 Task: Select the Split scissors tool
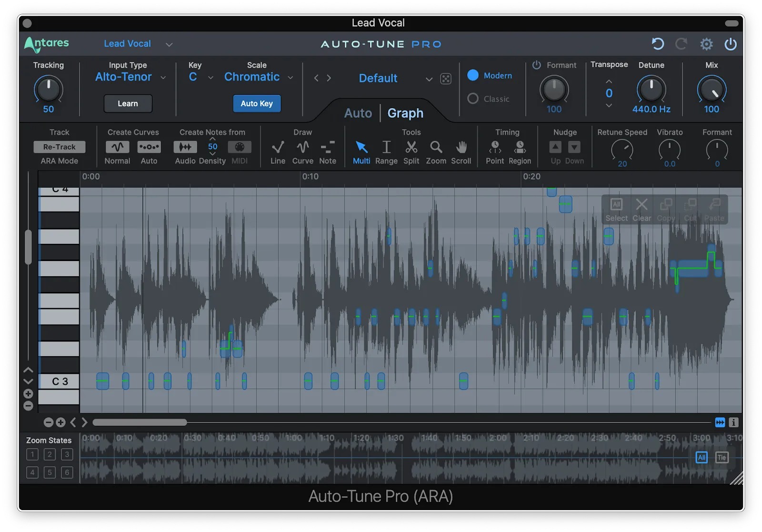point(411,147)
